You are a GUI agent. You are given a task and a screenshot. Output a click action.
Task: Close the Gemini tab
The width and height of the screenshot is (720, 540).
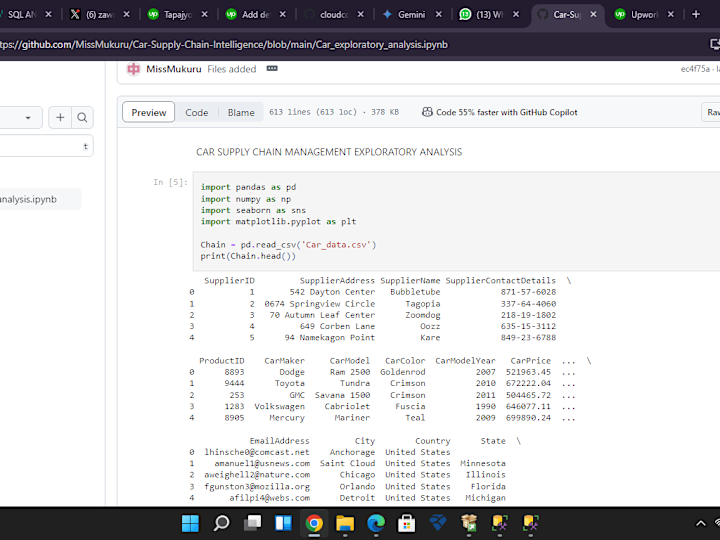coord(439,15)
